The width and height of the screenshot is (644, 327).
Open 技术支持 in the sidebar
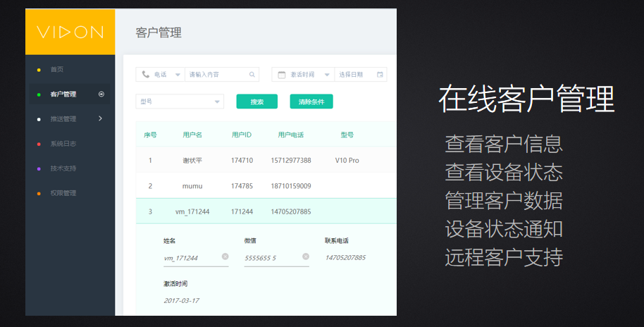click(x=63, y=168)
